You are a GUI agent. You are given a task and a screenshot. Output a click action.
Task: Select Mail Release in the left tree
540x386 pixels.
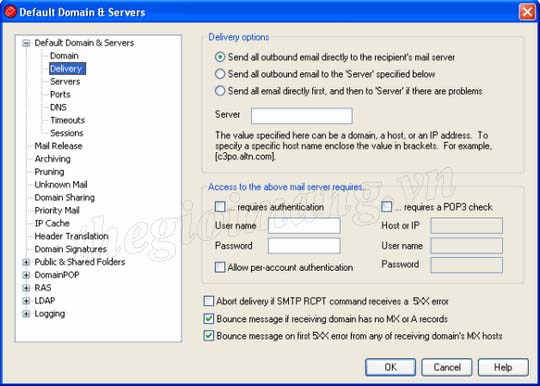point(58,146)
